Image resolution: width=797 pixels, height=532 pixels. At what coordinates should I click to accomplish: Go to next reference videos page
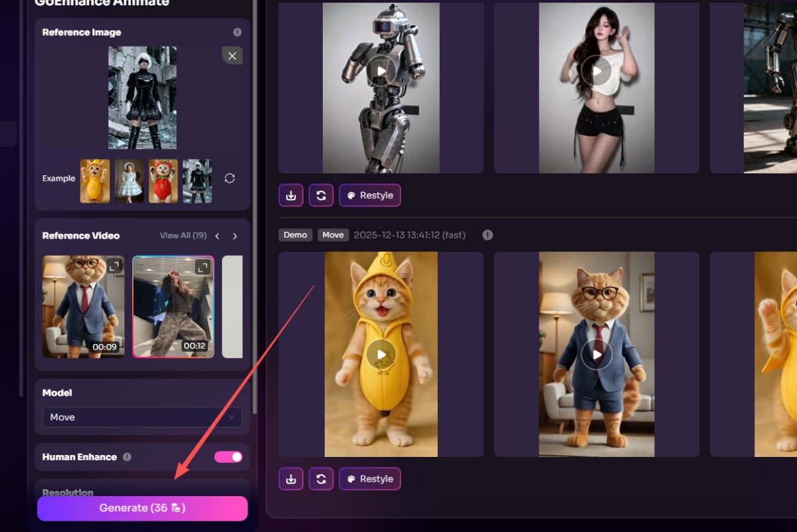tap(235, 236)
